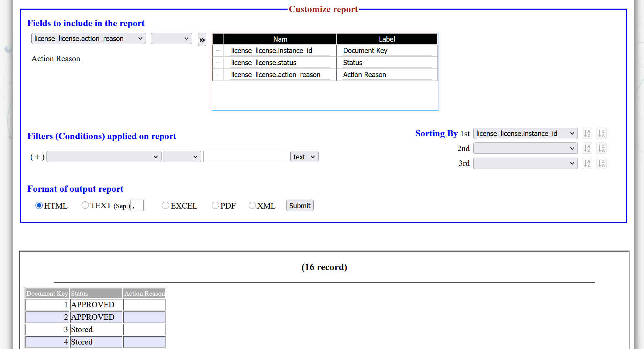
Task: Set descending Z-A sort for 1st sorting field
Action: click(601, 134)
